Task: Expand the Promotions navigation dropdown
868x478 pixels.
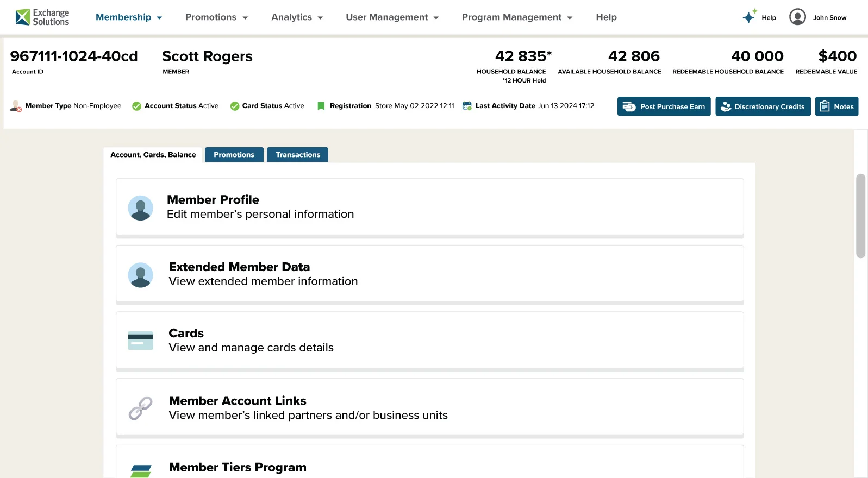Action: [x=216, y=17]
